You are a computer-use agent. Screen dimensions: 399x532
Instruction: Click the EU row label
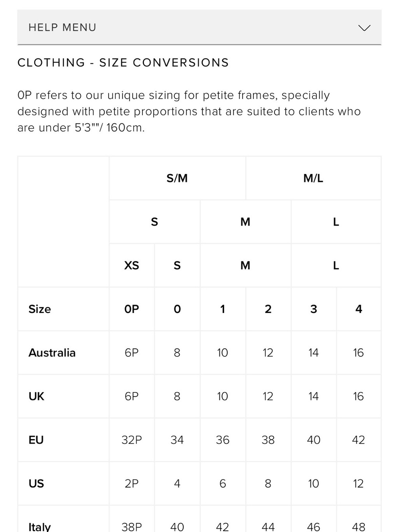pyautogui.click(x=36, y=440)
